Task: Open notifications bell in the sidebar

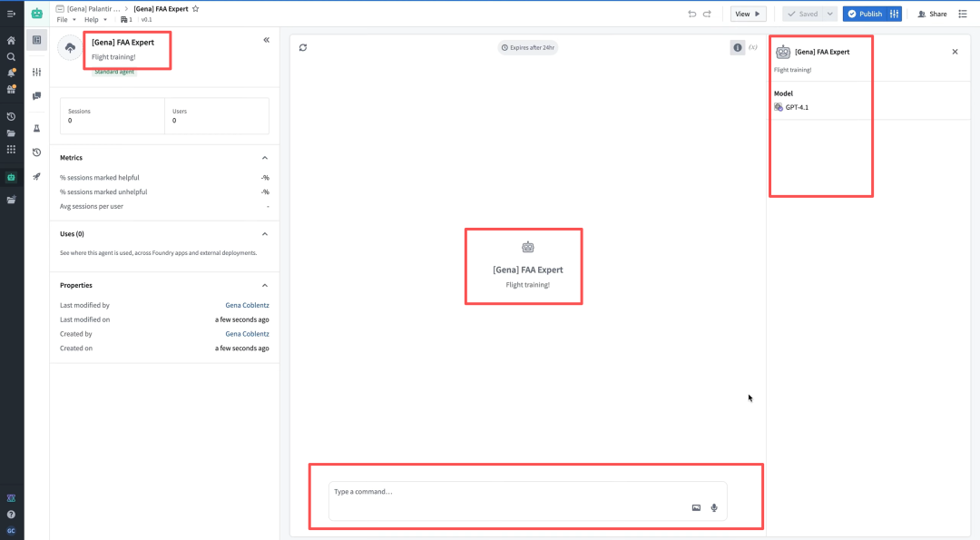Action: click(x=11, y=74)
